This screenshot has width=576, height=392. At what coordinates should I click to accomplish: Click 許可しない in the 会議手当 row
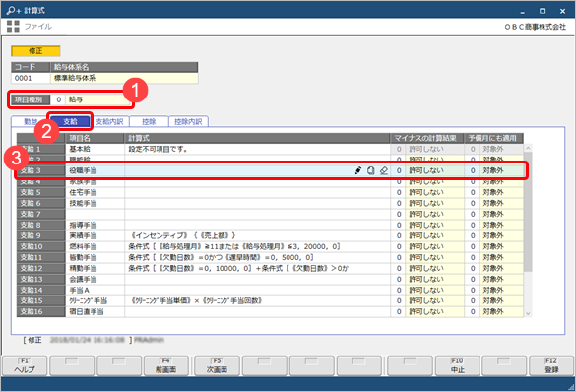(434, 279)
